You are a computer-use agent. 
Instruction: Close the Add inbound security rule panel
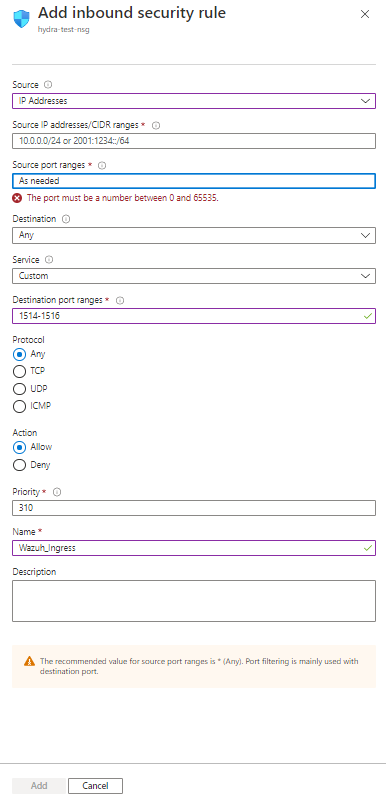coord(365,14)
